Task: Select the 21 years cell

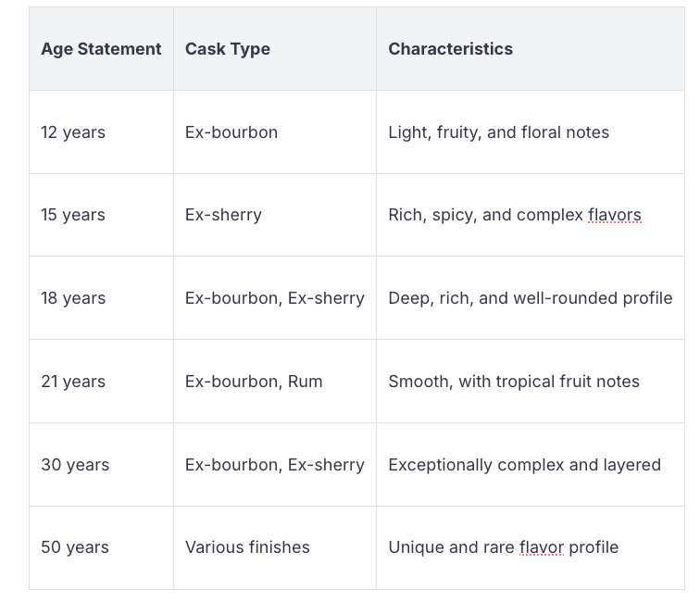Action: 73,382
